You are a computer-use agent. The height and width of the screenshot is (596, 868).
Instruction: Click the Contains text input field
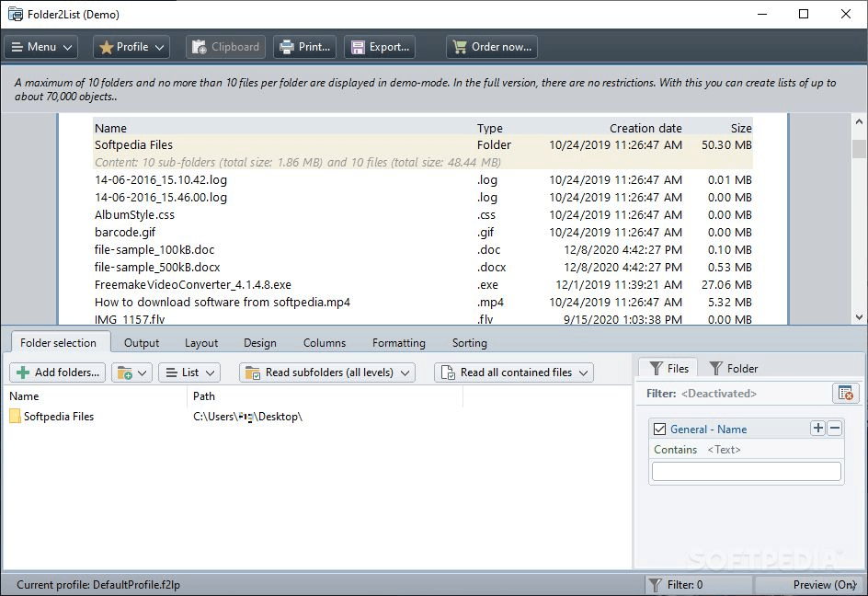tap(747, 471)
